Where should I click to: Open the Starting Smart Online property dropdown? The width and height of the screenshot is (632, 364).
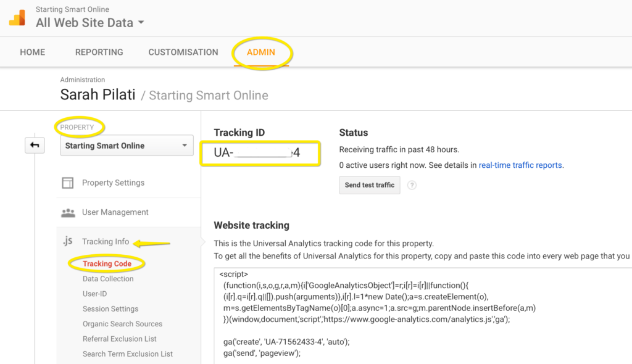point(127,146)
